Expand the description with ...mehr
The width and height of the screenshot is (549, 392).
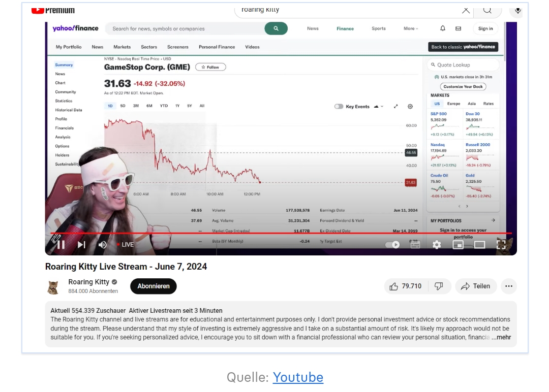pos(501,337)
